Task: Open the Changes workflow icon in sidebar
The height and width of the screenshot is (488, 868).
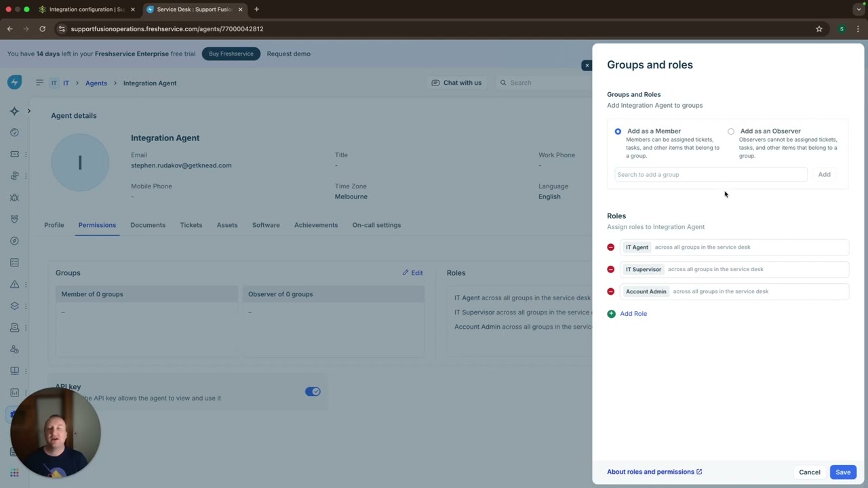Action: coord(14,176)
